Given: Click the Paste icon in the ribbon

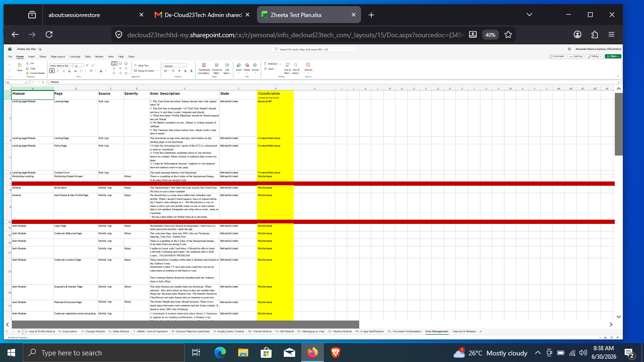Looking at the screenshot, I should 20,65.
